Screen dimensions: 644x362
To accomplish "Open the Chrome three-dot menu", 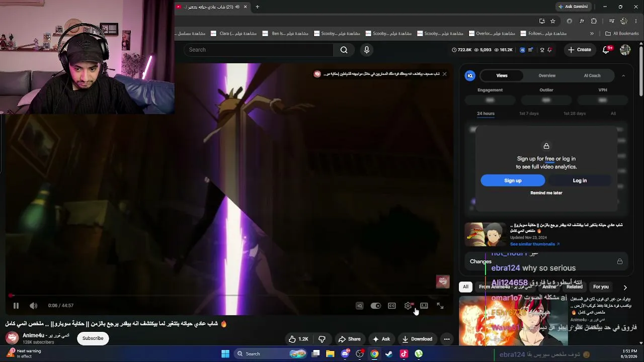I will click(636, 21).
